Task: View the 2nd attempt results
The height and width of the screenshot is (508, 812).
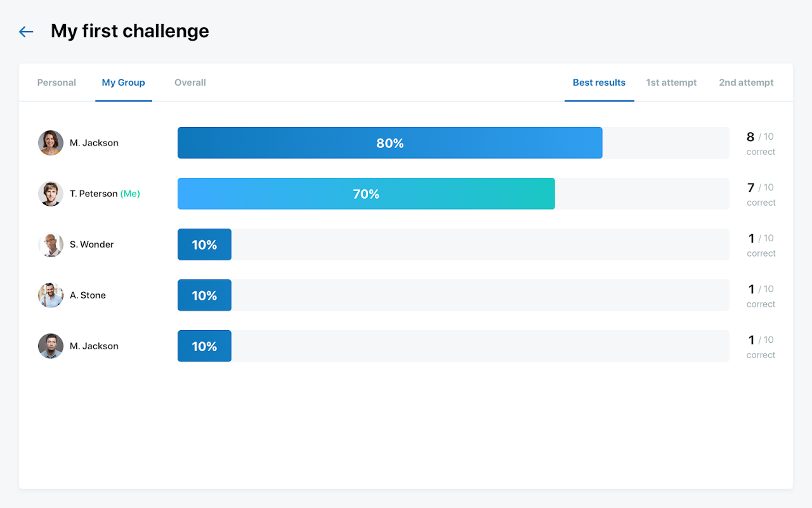Action: tap(746, 83)
